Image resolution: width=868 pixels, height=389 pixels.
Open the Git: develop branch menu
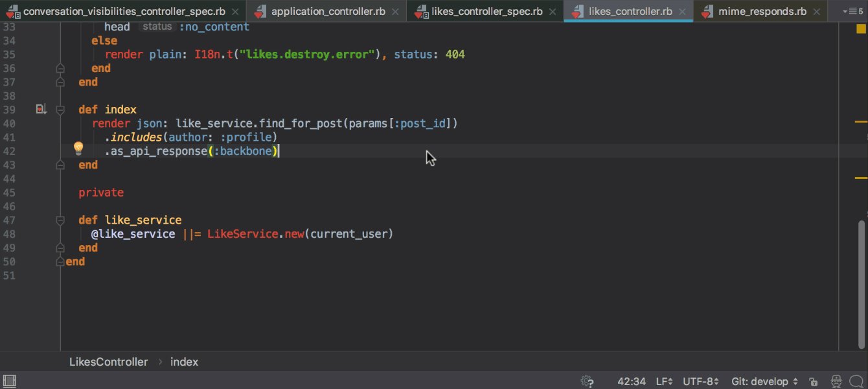[x=765, y=381]
